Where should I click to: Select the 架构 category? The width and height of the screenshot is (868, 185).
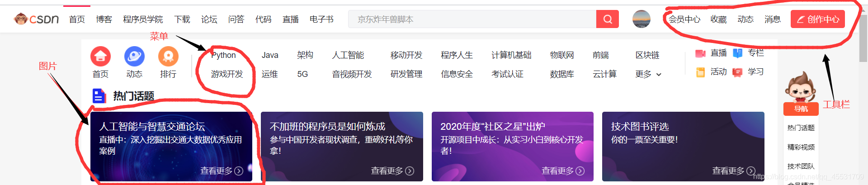[305, 55]
